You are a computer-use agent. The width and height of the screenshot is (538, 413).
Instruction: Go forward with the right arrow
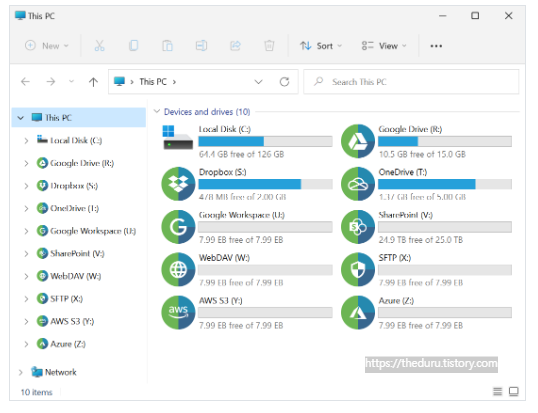click(51, 82)
